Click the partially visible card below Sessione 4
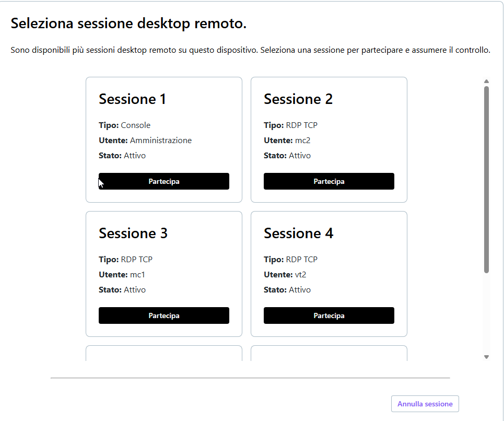The height and width of the screenshot is (421, 504). pyautogui.click(x=329, y=354)
